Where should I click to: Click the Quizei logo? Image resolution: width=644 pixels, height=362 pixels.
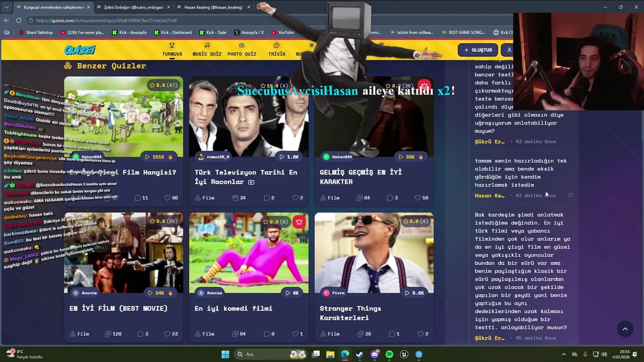[80, 50]
